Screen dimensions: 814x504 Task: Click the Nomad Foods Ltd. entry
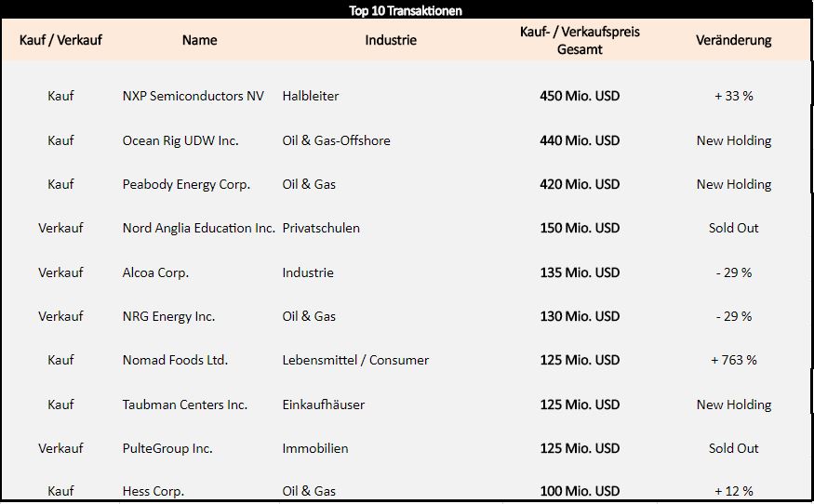click(x=175, y=360)
